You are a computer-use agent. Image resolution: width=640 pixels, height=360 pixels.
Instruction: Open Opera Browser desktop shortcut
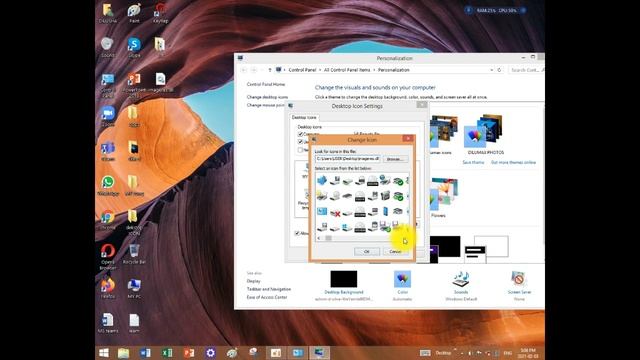pyautogui.click(x=108, y=256)
